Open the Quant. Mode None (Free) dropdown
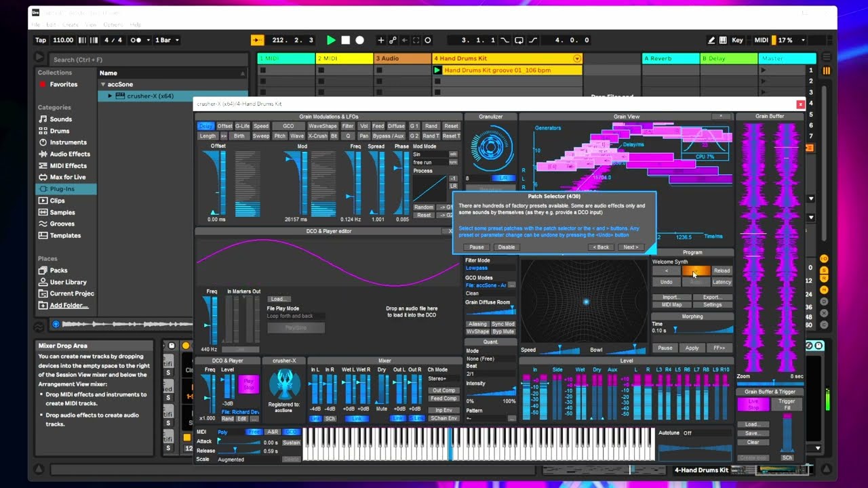This screenshot has width=868, height=488. (490, 359)
